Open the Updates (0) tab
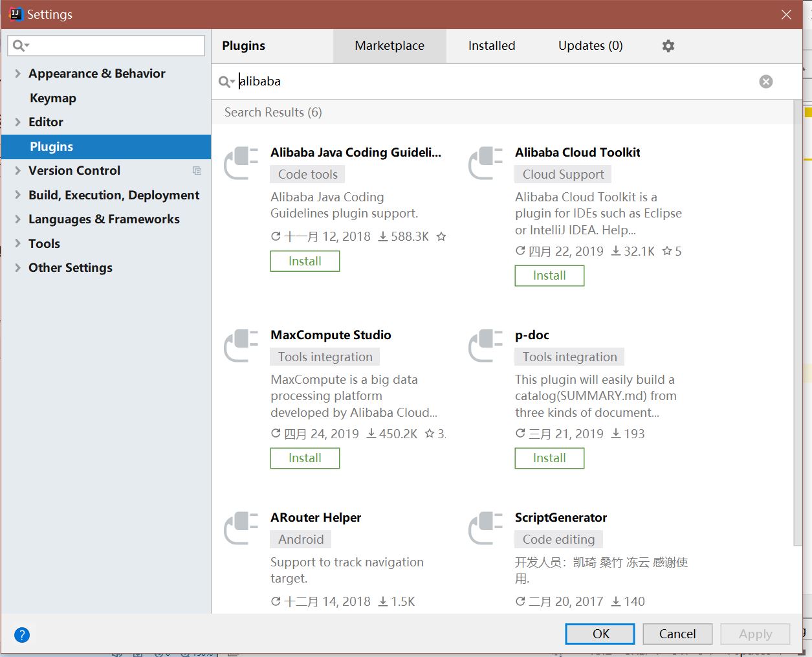Image resolution: width=812 pixels, height=657 pixels. (x=591, y=46)
